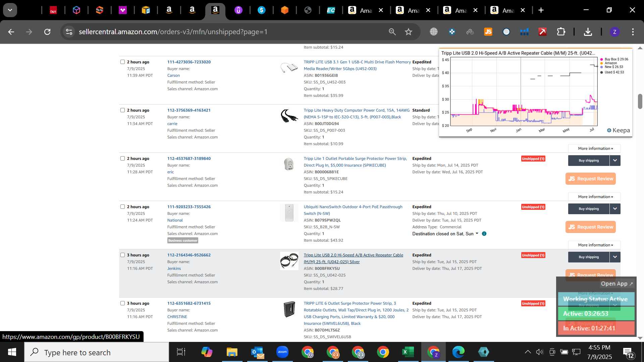
Task: Open Windows Start menu
Action: coord(12,352)
